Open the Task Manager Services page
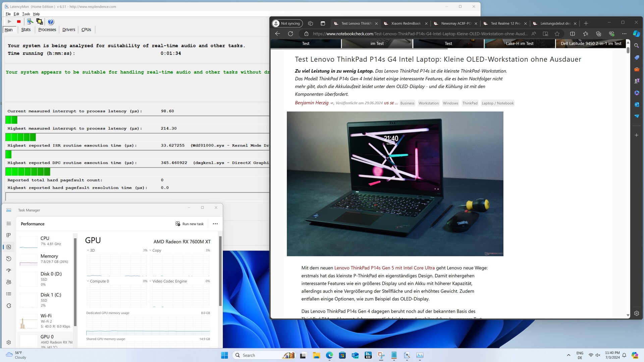This screenshot has height=362, width=644. pyautogui.click(x=9, y=306)
